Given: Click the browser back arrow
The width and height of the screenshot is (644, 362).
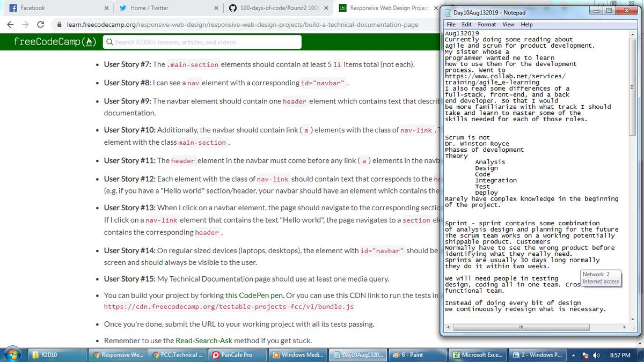Looking at the screenshot, I should (11, 25).
